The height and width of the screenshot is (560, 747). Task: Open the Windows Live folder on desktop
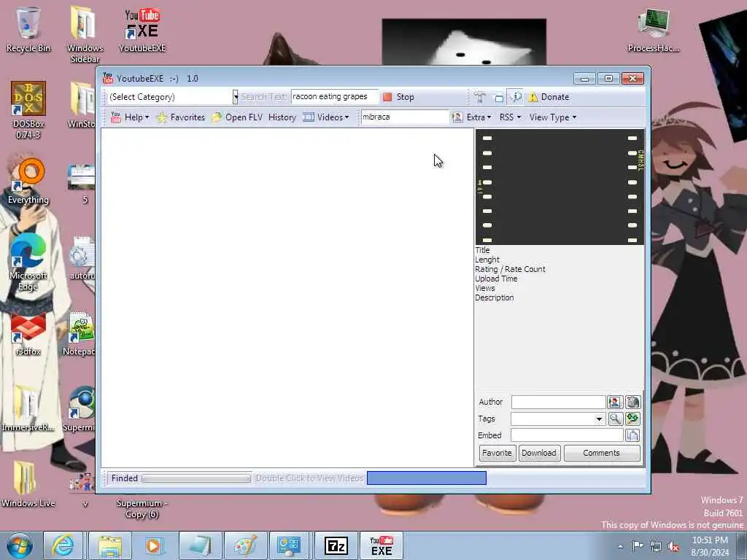click(28, 484)
